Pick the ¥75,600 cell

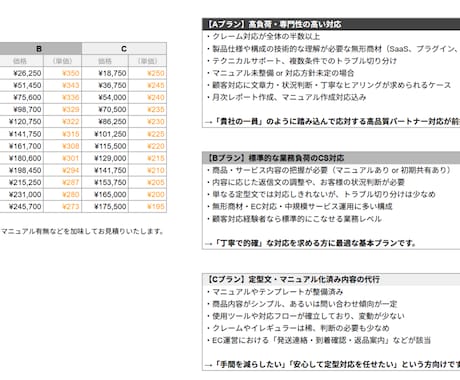pyautogui.click(x=22, y=97)
